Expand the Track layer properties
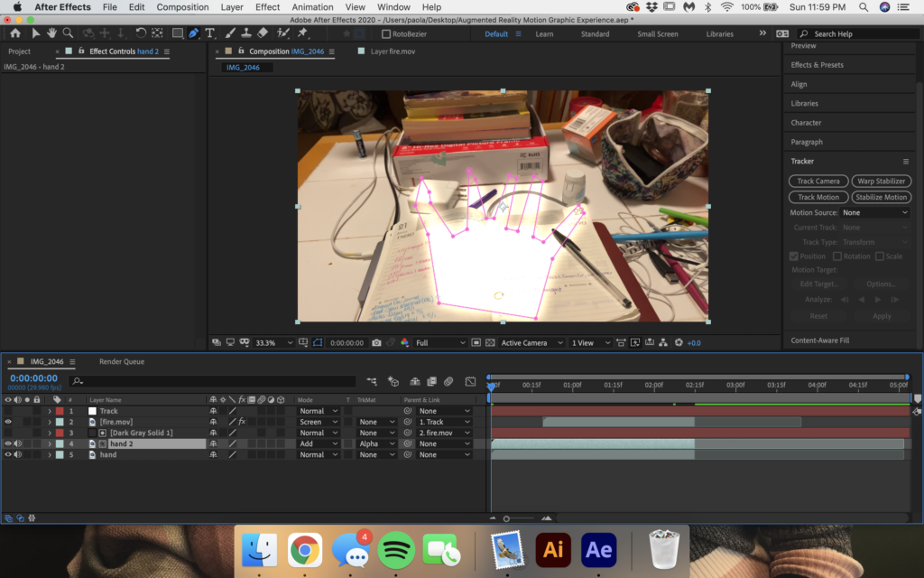924x578 pixels. pos(50,411)
